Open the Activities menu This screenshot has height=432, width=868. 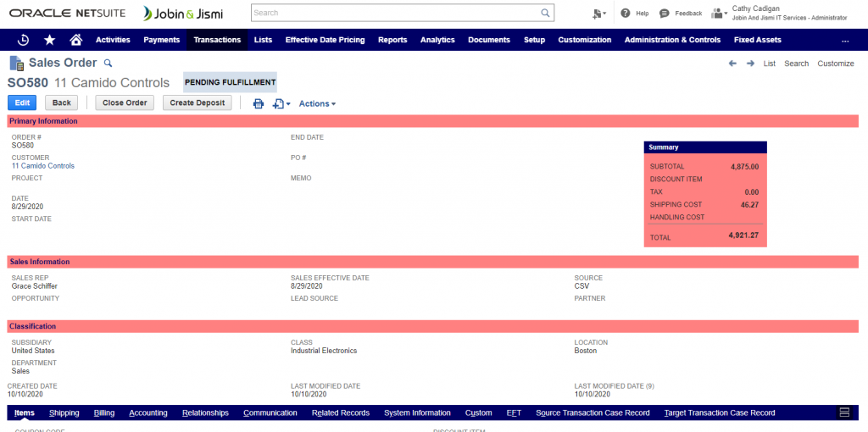[x=113, y=40]
